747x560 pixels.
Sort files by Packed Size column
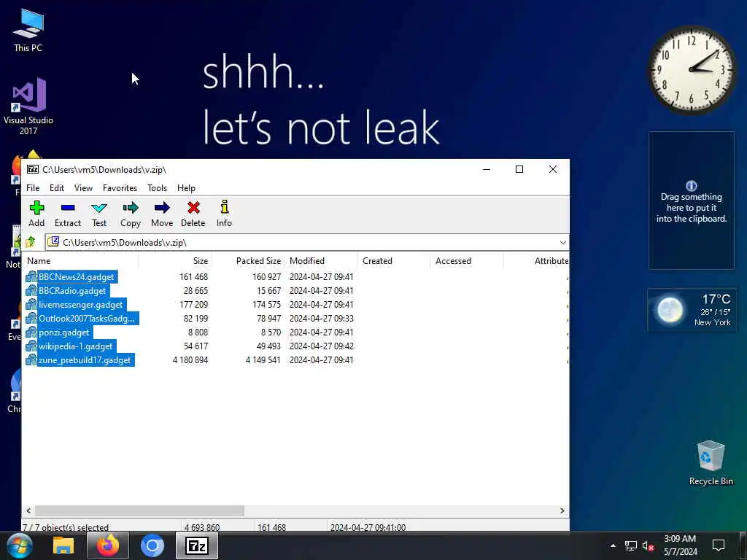(x=248, y=261)
